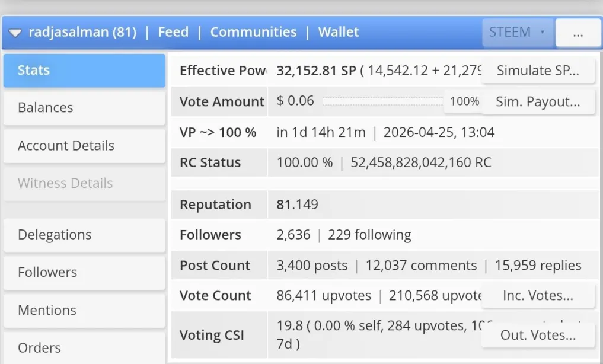Viewport: 603px width, 364px height.
Task: Open the STEEM currency dropdown
Action: 517,32
